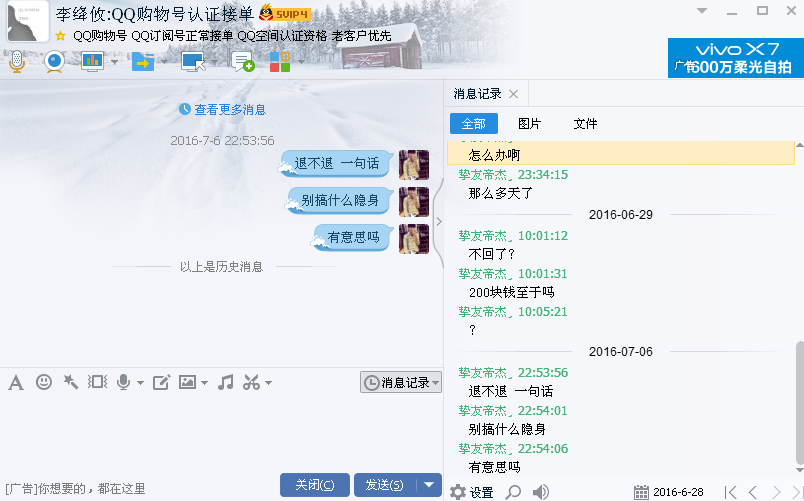This screenshot has height=501, width=804.
Task: Expand screenshot scissors dropdown arrow
Action: 268,383
